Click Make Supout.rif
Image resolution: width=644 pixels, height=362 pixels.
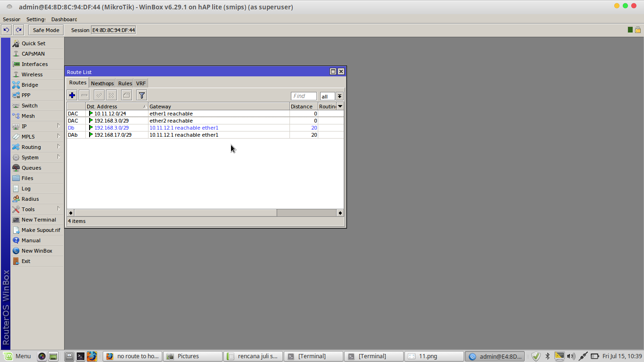point(37,230)
